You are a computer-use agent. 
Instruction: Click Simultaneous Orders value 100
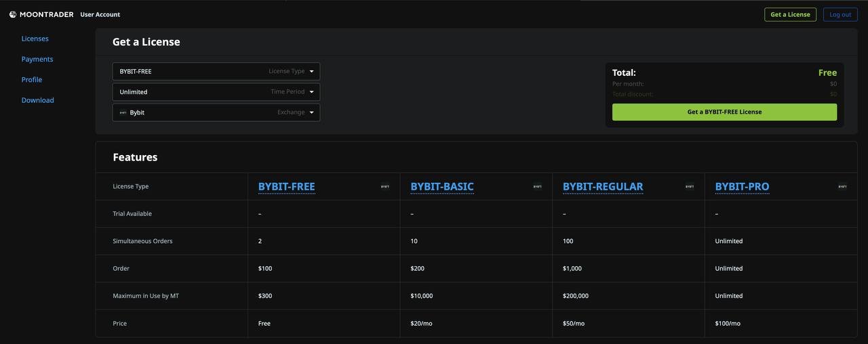pyautogui.click(x=569, y=241)
